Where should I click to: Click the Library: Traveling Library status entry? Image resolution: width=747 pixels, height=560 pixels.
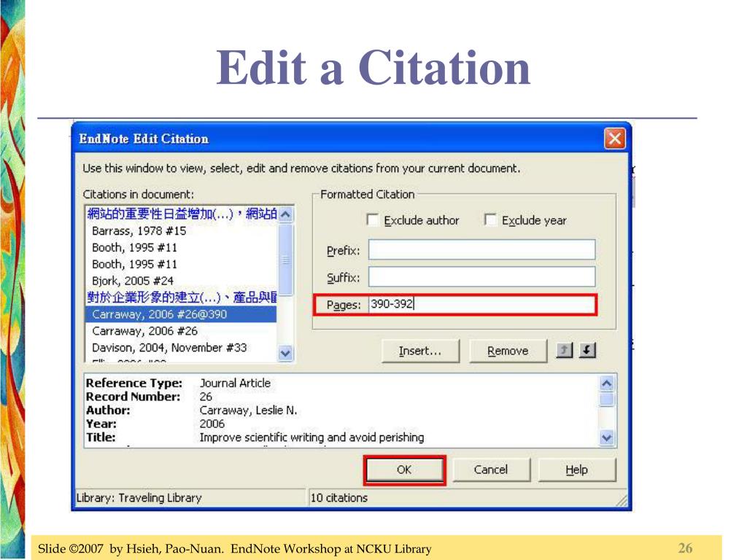click(139, 497)
